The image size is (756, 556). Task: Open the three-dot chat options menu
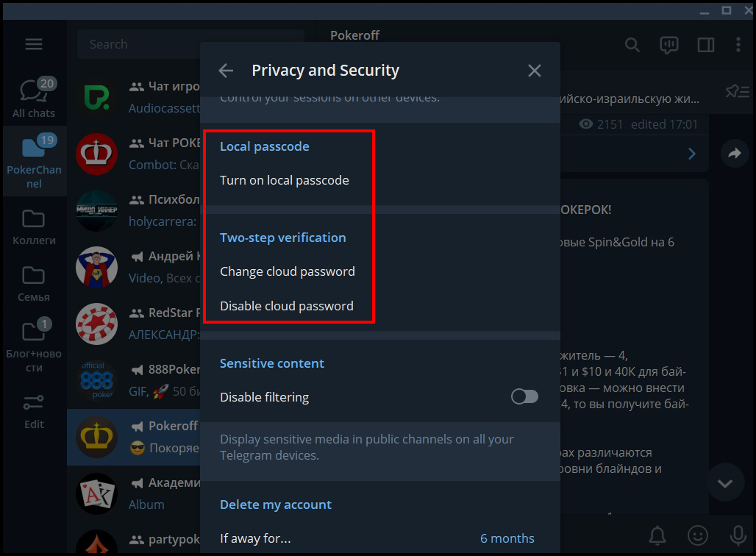[738, 44]
